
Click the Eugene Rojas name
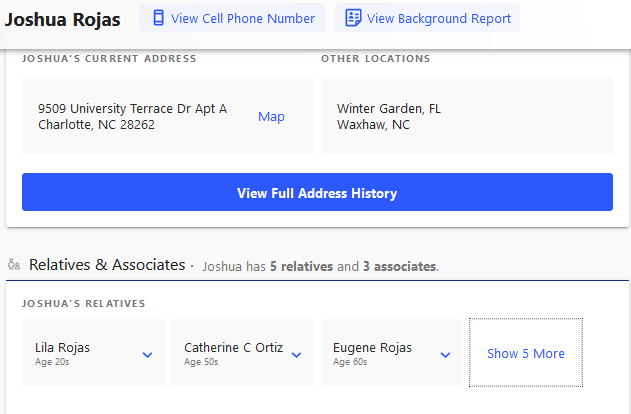(x=372, y=347)
